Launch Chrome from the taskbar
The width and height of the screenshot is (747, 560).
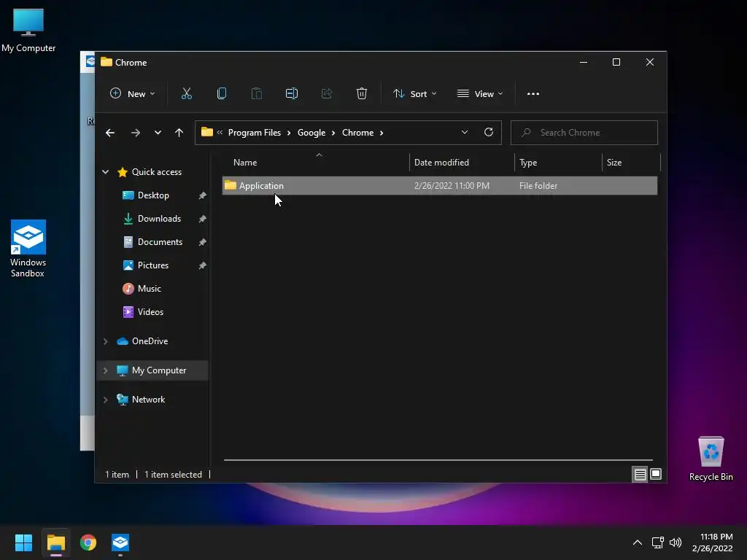(88, 542)
